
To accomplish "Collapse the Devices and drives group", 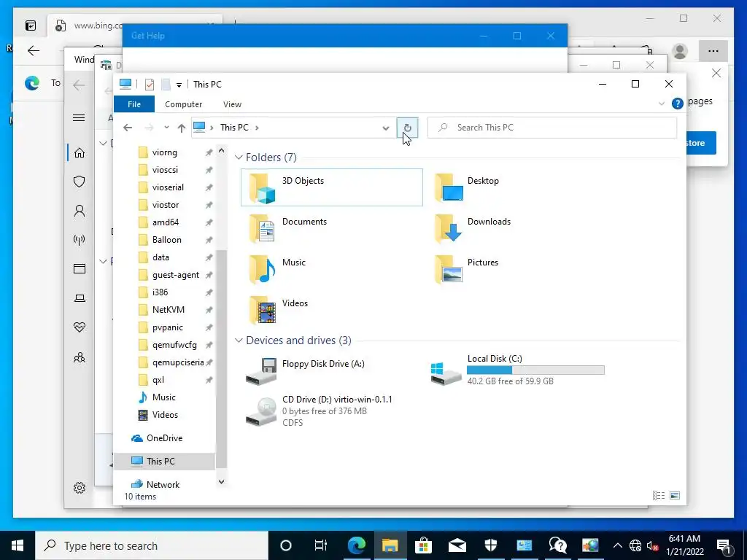I will tap(239, 341).
